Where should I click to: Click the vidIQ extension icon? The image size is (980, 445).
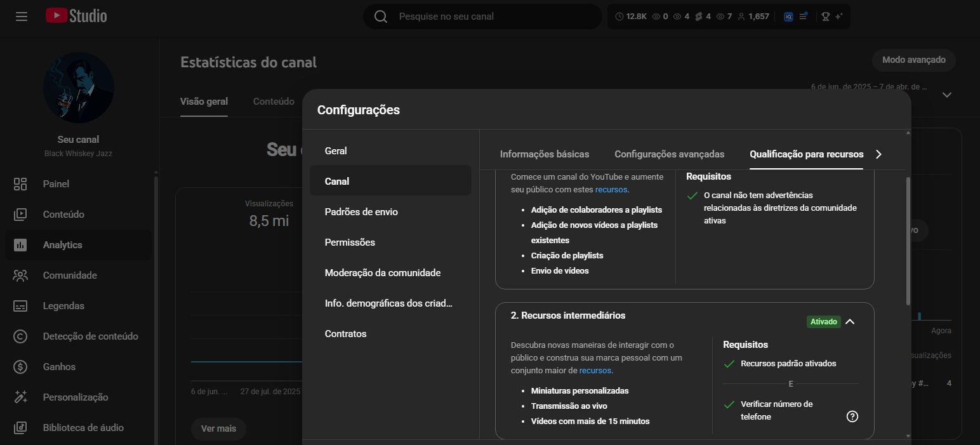coord(788,17)
